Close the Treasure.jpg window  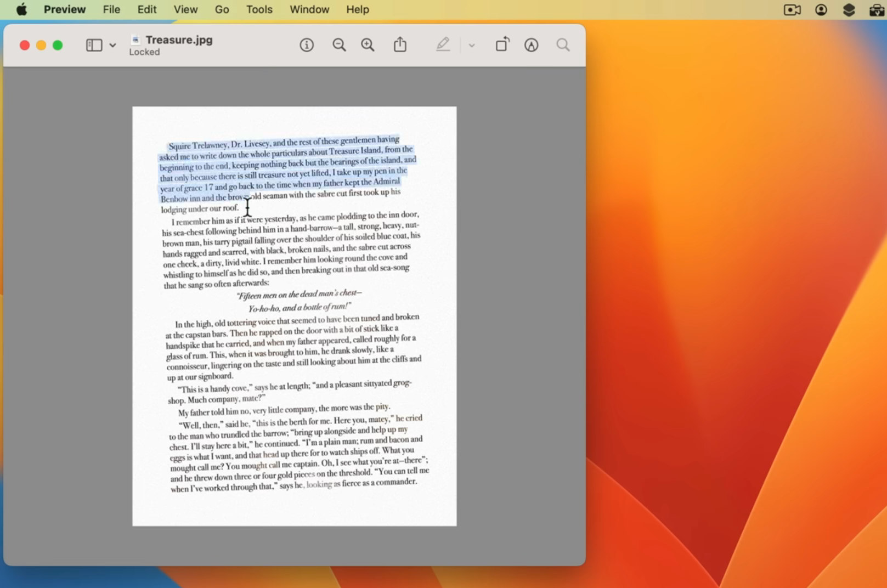25,45
